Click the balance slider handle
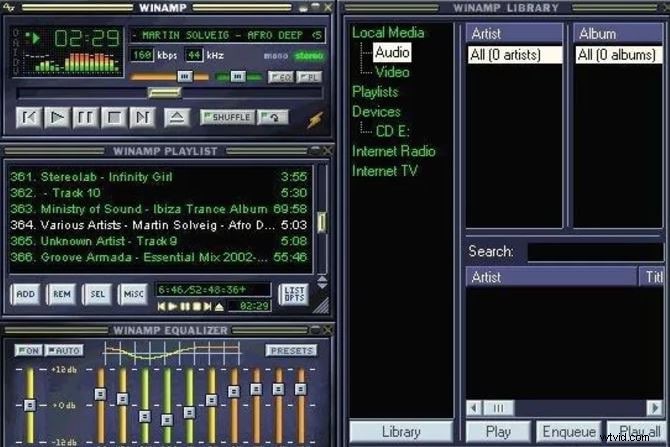Screen dimensions: 670x447 pyautogui.click(x=238, y=76)
